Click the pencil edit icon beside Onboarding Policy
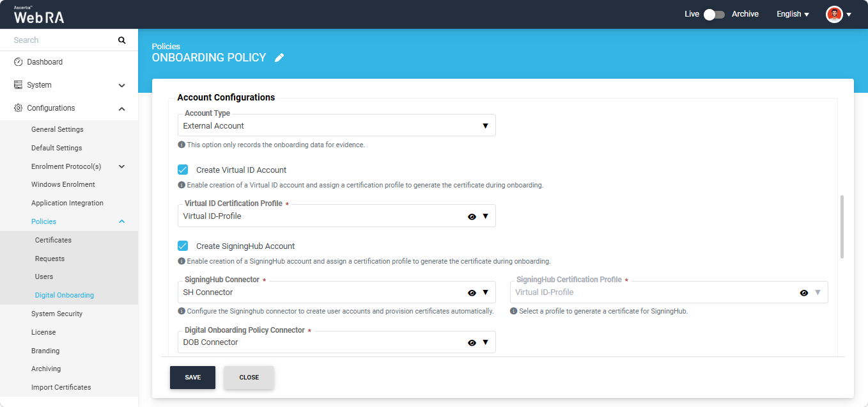 [279, 58]
